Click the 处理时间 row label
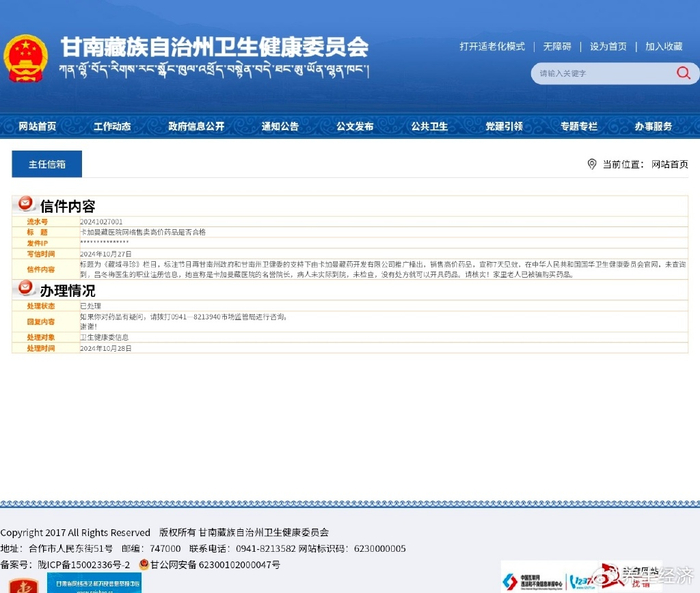Screen dimensions: 700x593 pyautogui.click(x=41, y=348)
